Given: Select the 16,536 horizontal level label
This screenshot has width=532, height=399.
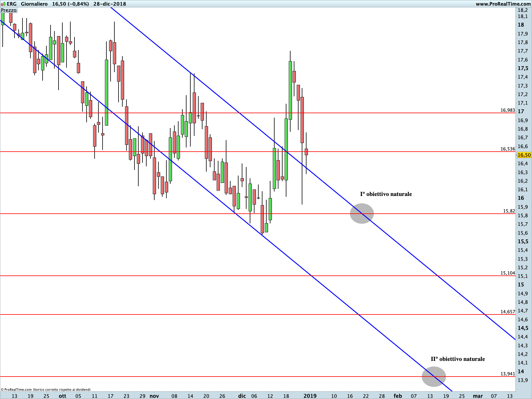Looking at the screenshot, I should pyautogui.click(x=507, y=149).
